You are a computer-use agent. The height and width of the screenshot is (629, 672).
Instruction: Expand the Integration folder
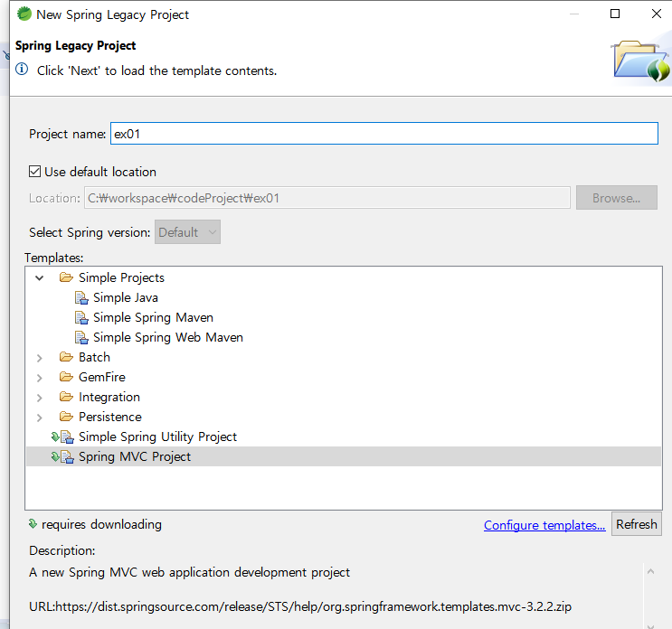40,398
